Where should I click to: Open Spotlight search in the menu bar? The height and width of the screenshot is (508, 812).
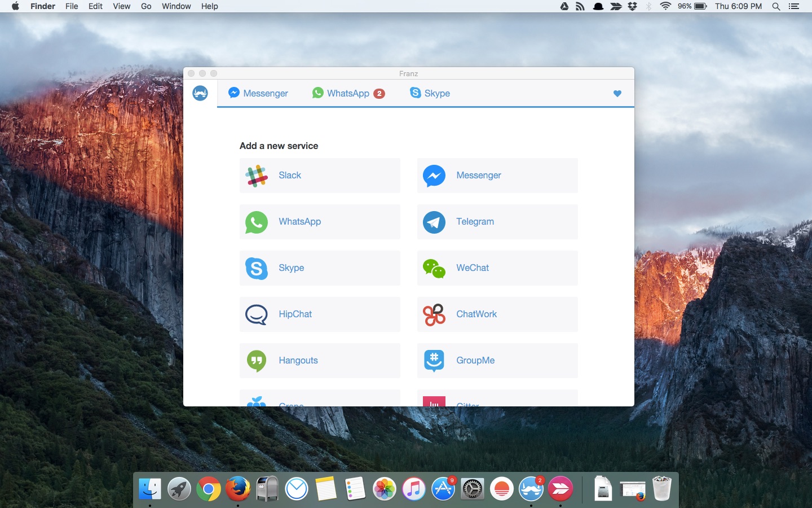click(776, 6)
